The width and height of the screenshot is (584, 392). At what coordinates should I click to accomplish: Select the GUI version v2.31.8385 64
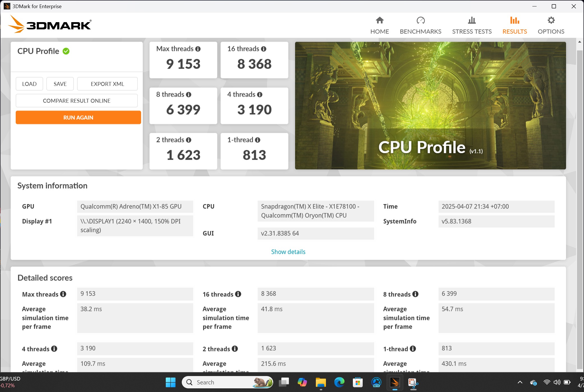click(316, 233)
